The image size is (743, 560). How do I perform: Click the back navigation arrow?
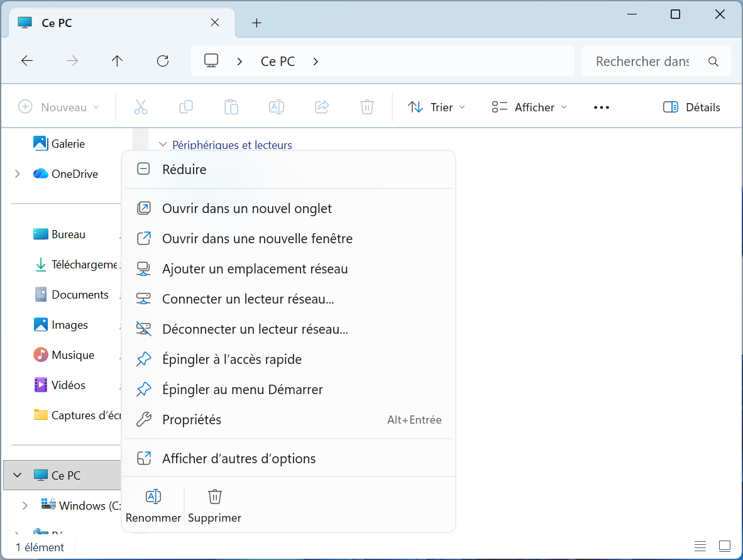27,61
